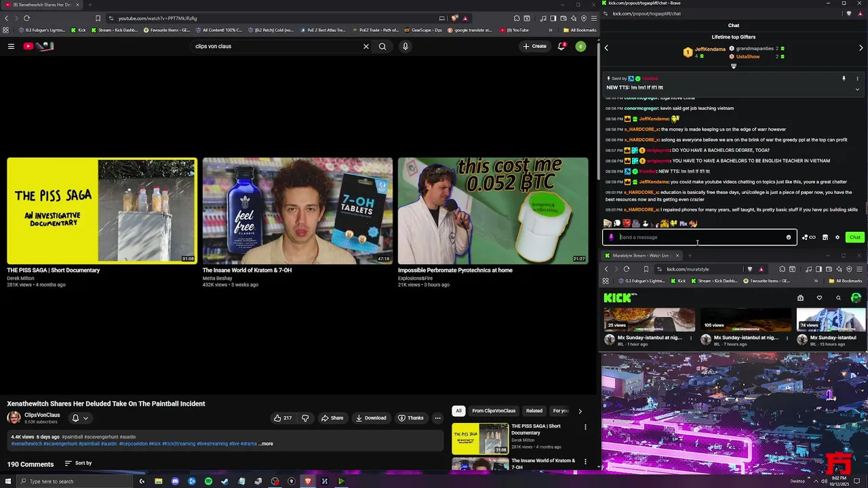868x488 pixels.
Task: Open Windows Start menu
Action: click(8, 481)
